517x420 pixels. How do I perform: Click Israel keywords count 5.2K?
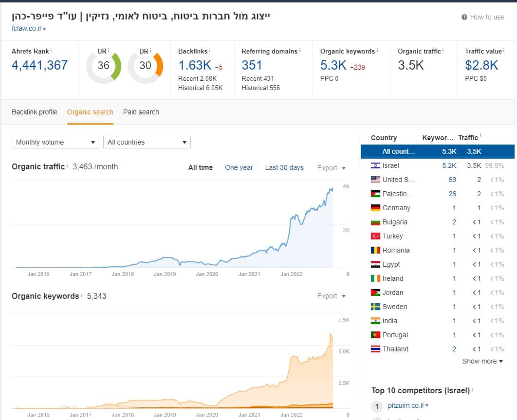pyautogui.click(x=449, y=165)
